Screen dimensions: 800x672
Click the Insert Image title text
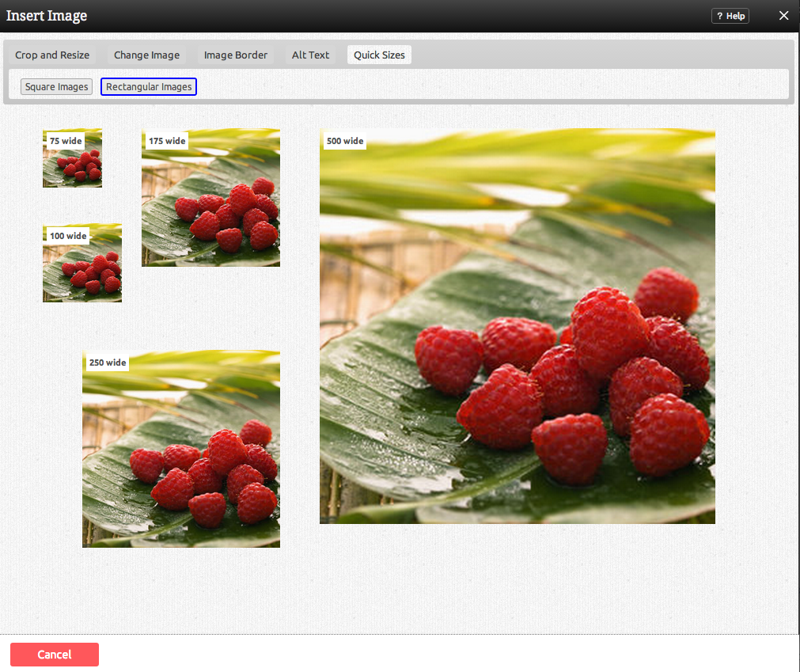coord(47,16)
